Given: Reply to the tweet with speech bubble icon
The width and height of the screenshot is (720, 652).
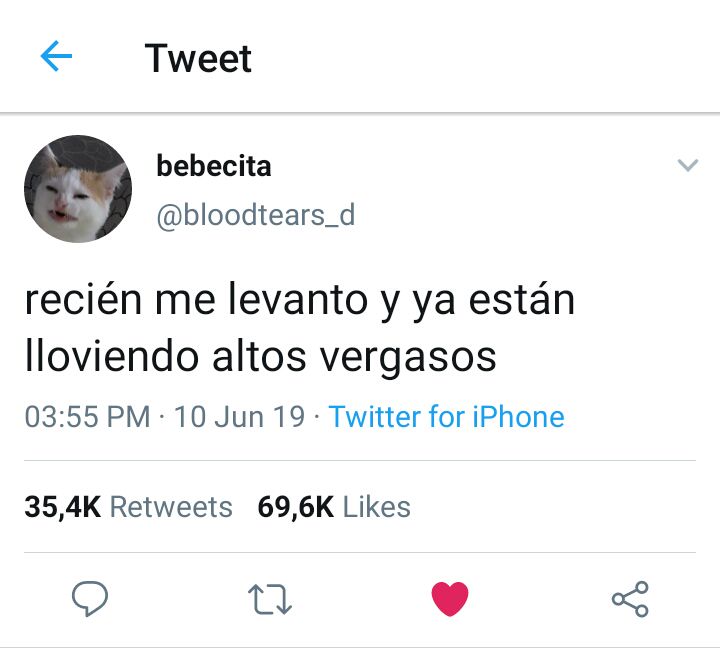Looking at the screenshot, I should 90,598.
